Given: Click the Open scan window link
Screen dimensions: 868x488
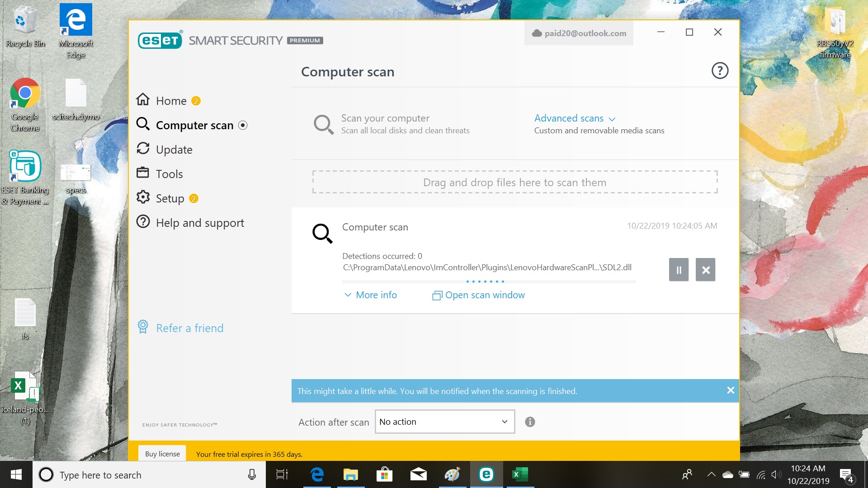Looking at the screenshot, I should [479, 295].
